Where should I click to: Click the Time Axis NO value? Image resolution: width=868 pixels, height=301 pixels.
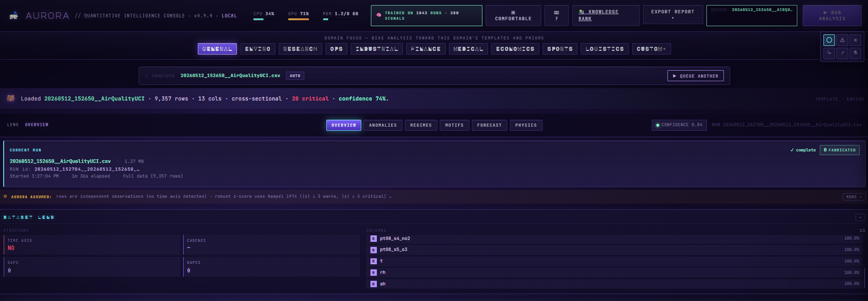click(11, 248)
